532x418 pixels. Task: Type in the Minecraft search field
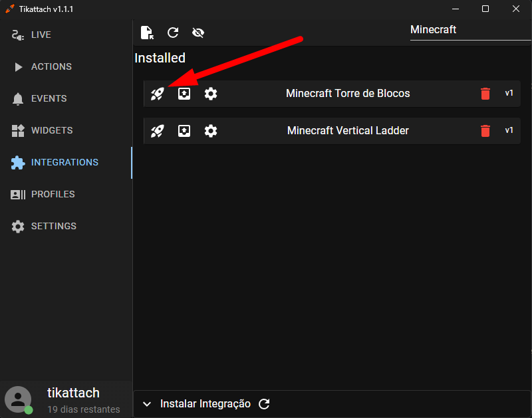[470, 30]
